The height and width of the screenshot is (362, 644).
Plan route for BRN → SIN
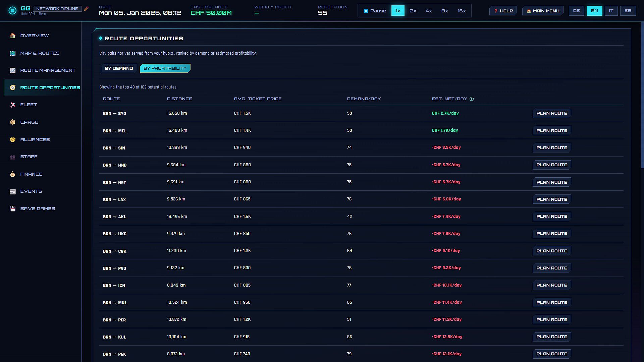click(x=552, y=147)
